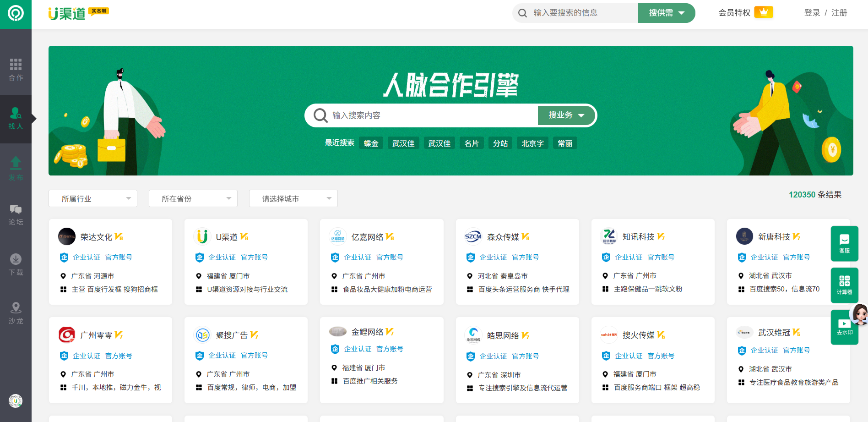
Task: Click 企业认证 label in 新唐科技 card
Action: (764, 258)
